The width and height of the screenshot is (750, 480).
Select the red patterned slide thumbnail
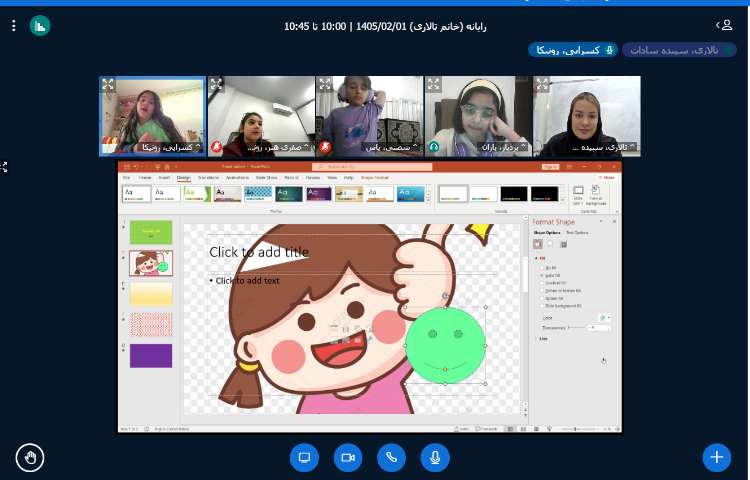151,325
